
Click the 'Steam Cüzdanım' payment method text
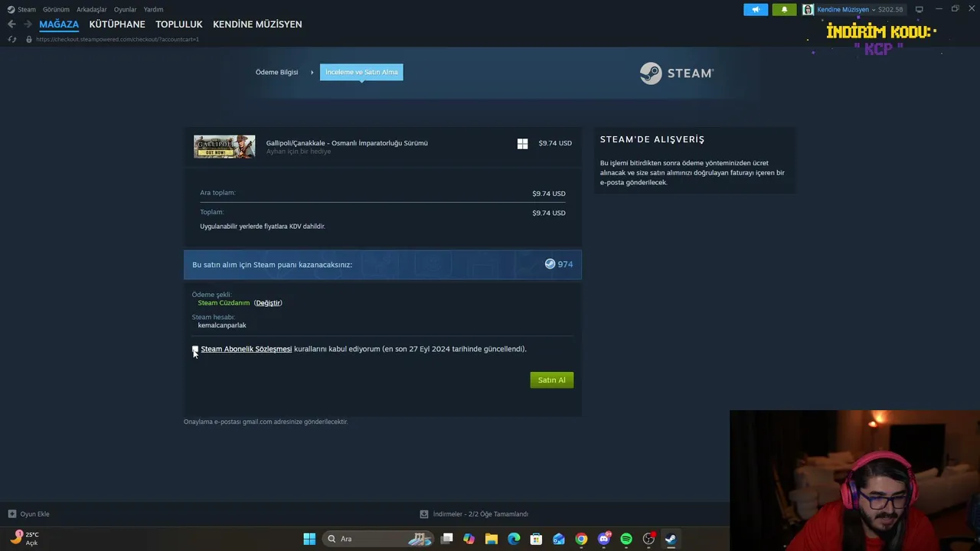tap(224, 303)
